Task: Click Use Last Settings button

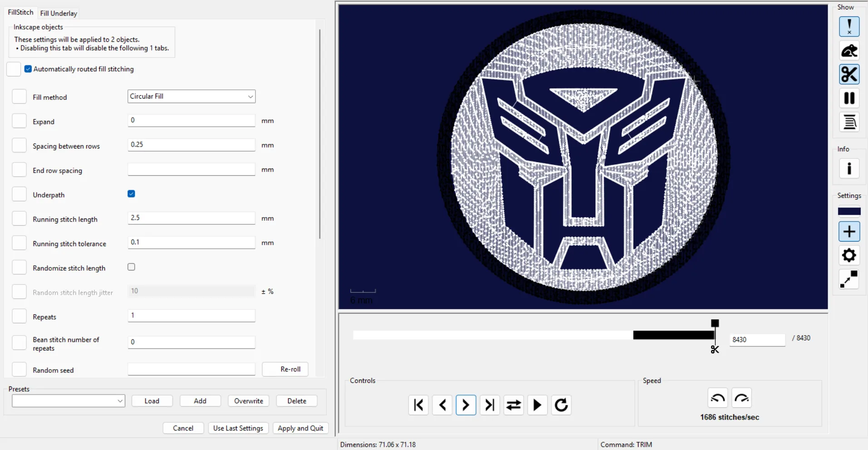Action: 238,428
